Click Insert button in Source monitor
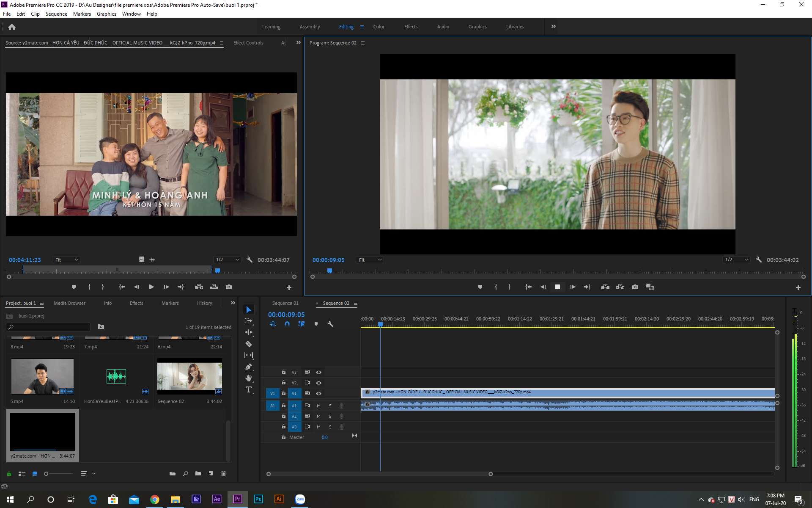 199,287
